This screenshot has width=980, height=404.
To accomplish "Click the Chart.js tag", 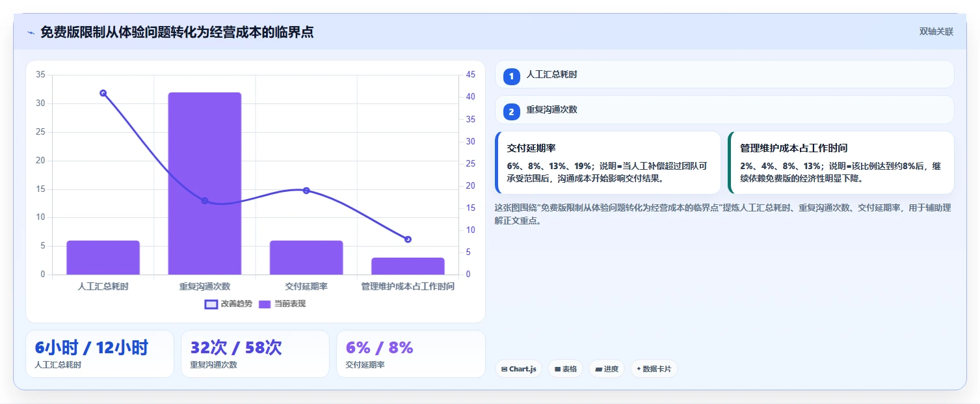I will click(518, 369).
